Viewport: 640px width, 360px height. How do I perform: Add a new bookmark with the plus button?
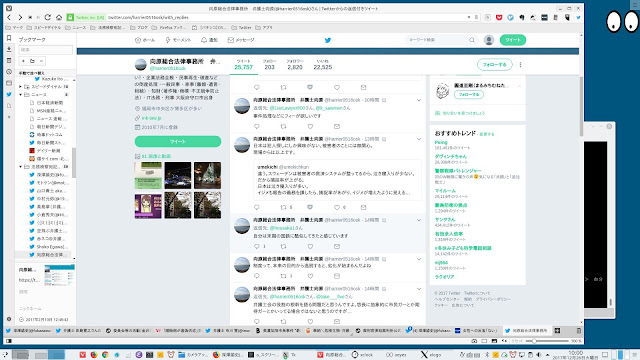[x=23, y=61]
